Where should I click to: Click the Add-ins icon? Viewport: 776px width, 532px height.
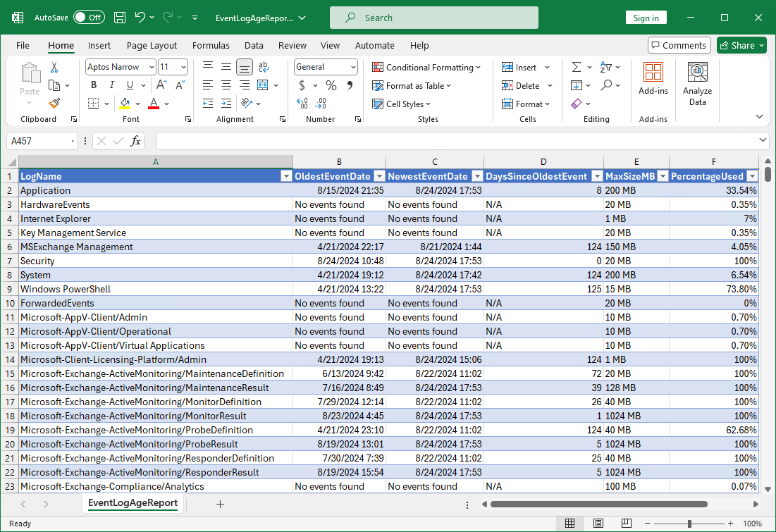pos(653,78)
